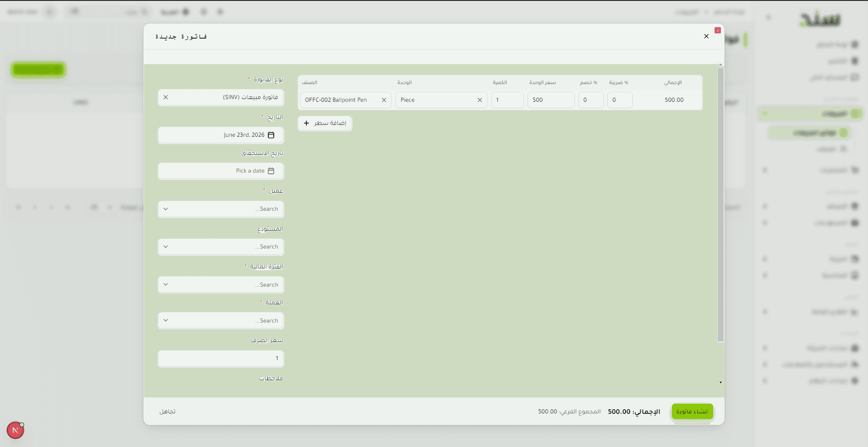Open the warehouse (المستودع) search dropdown
This screenshot has width=868, height=447.
point(221,247)
